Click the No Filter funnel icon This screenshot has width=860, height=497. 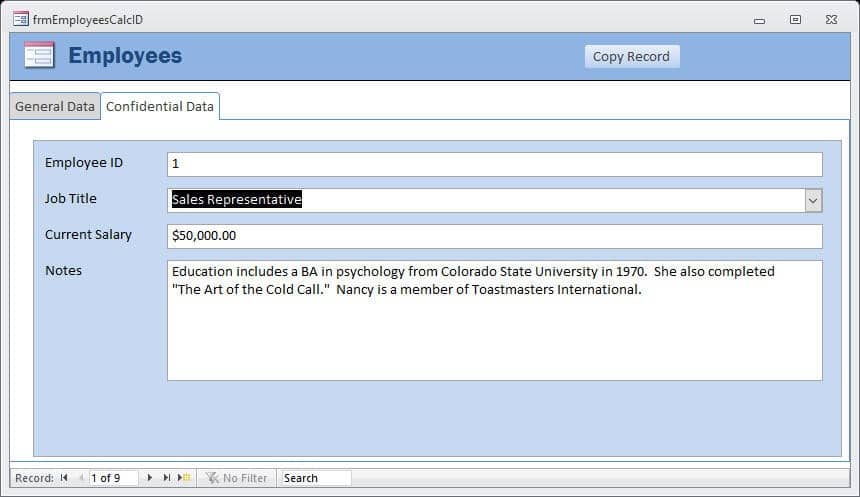coord(212,478)
